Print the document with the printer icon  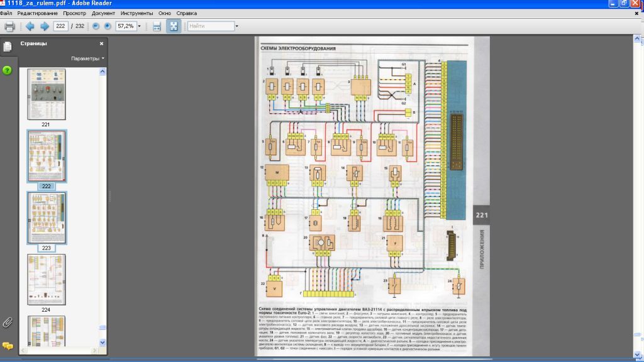9,26
